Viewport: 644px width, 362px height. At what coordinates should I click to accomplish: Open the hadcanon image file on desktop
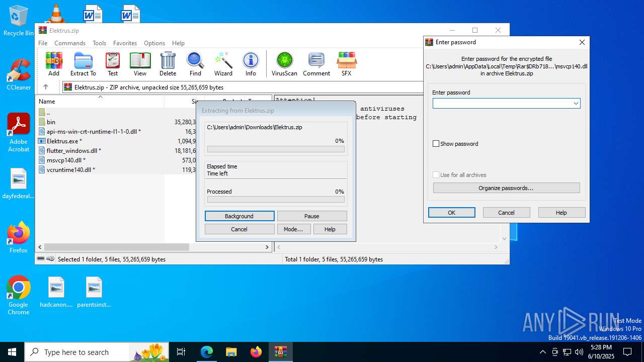[56, 292]
